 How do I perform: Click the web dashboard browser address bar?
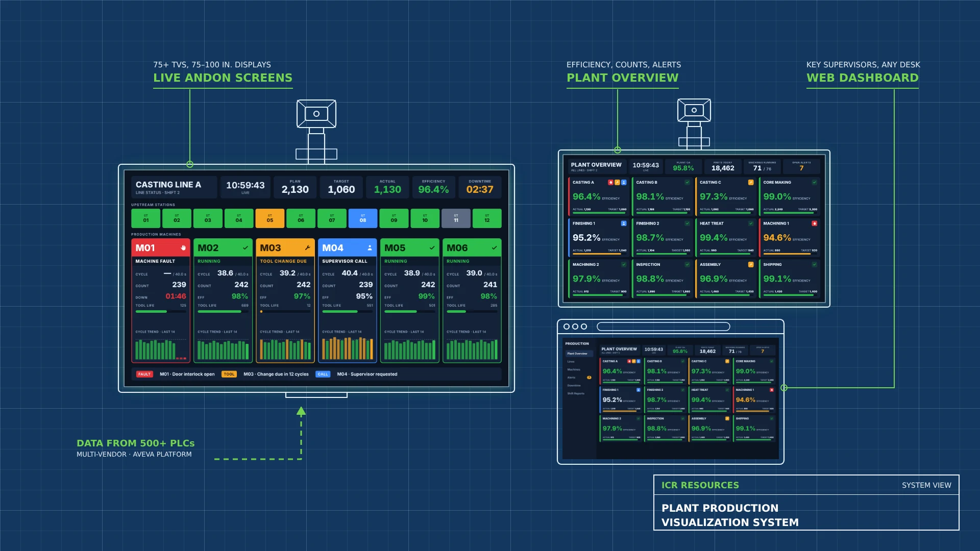pos(664,327)
